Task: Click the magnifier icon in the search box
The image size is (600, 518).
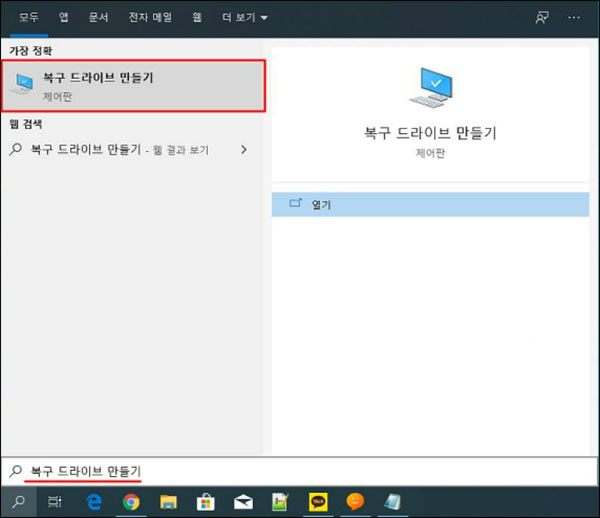Action: pyautogui.click(x=15, y=471)
